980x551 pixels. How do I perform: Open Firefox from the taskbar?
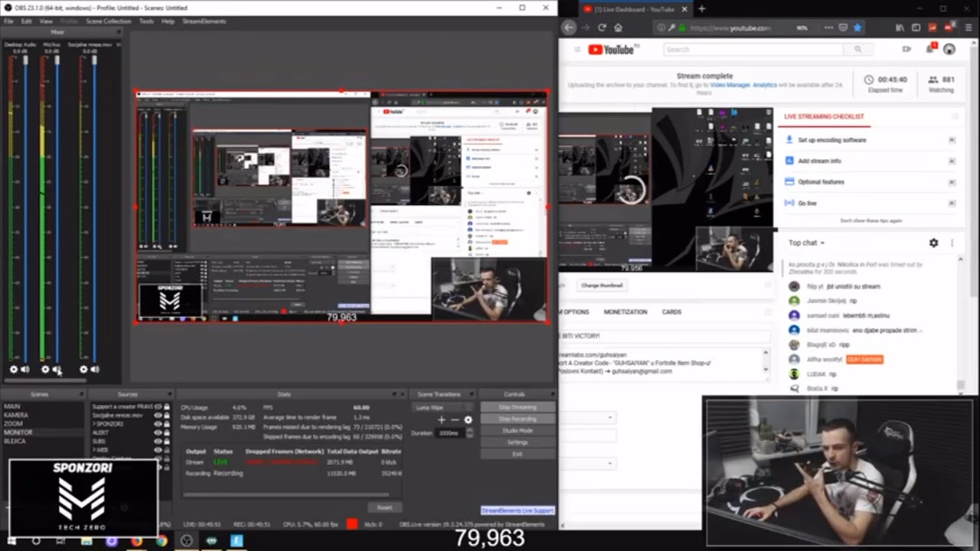coord(136,541)
